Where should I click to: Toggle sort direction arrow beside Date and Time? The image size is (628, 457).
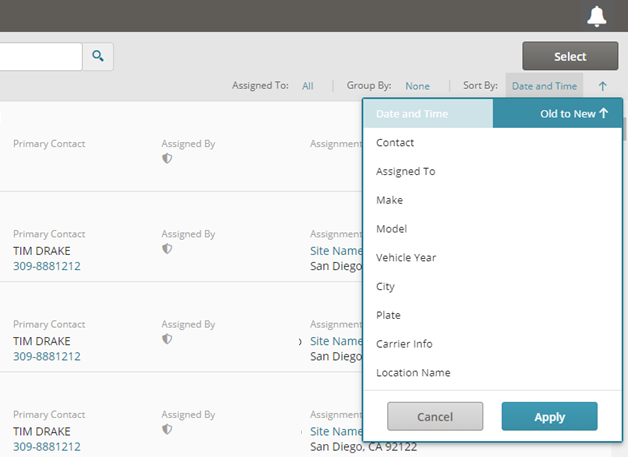602,86
